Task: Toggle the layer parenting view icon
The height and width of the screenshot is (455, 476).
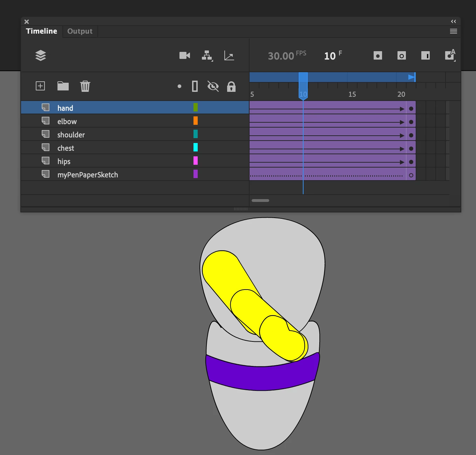Action: 207,55
